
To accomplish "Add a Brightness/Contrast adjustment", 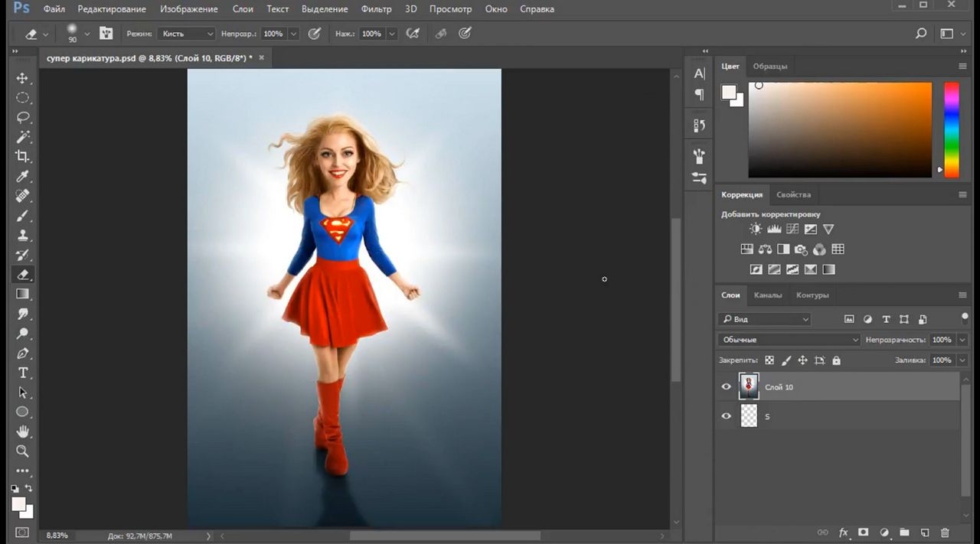I will coord(756,229).
